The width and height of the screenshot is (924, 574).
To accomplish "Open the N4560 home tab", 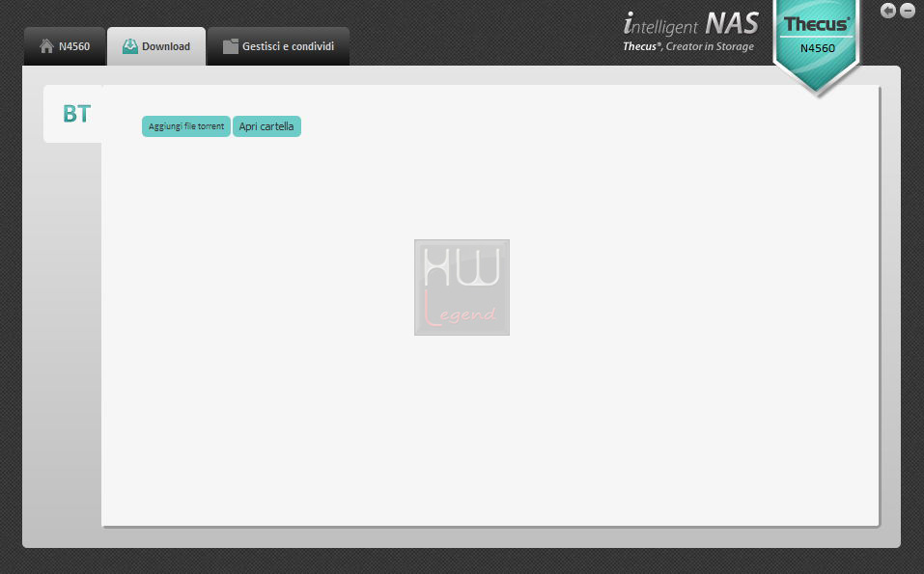I will click(x=65, y=46).
